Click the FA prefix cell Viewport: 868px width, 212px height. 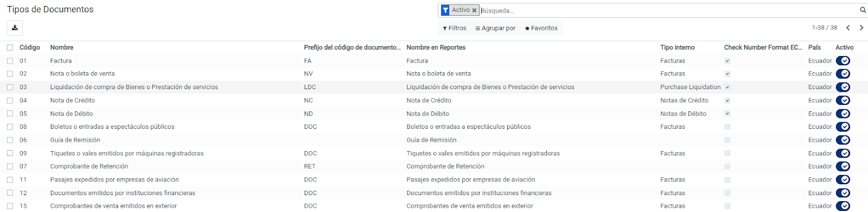(x=308, y=61)
